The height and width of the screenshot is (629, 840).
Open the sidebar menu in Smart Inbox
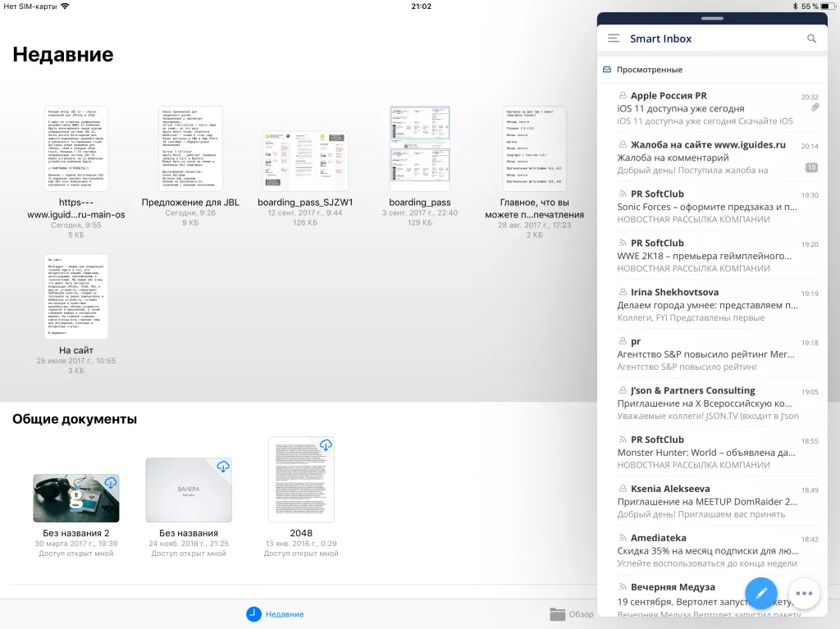click(612, 38)
